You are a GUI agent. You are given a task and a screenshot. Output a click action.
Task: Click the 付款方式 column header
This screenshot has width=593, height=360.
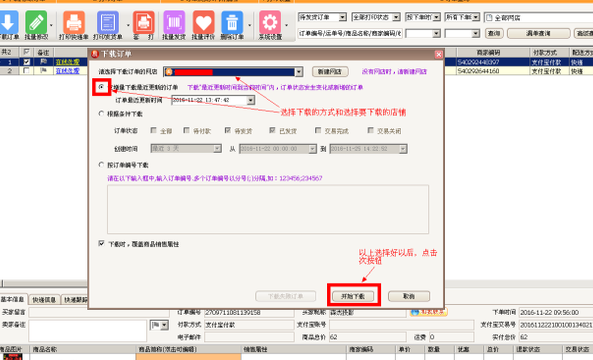click(x=549, y=52)
